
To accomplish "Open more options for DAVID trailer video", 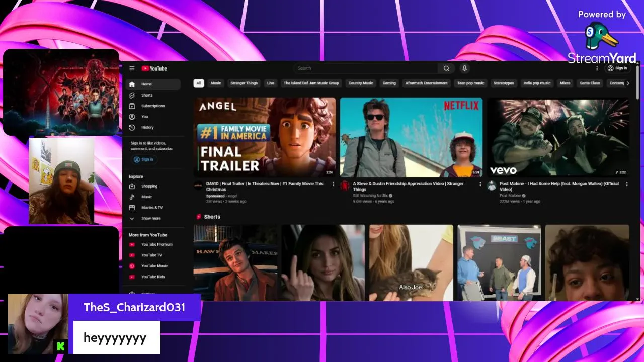I will 333,184.
